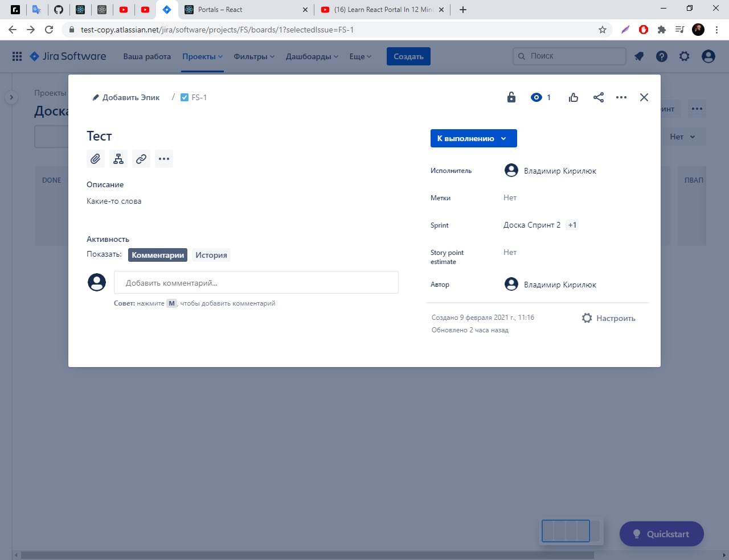Go to the Jira Software home logo
This screenshot has height=560, width=729.
tap(68, 56)
